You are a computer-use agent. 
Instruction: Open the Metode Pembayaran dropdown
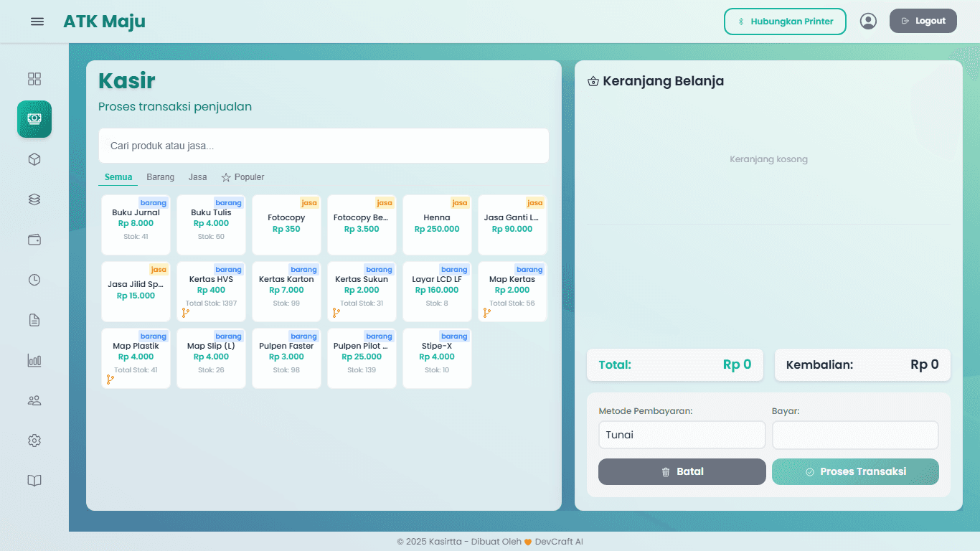pos(682,435)
